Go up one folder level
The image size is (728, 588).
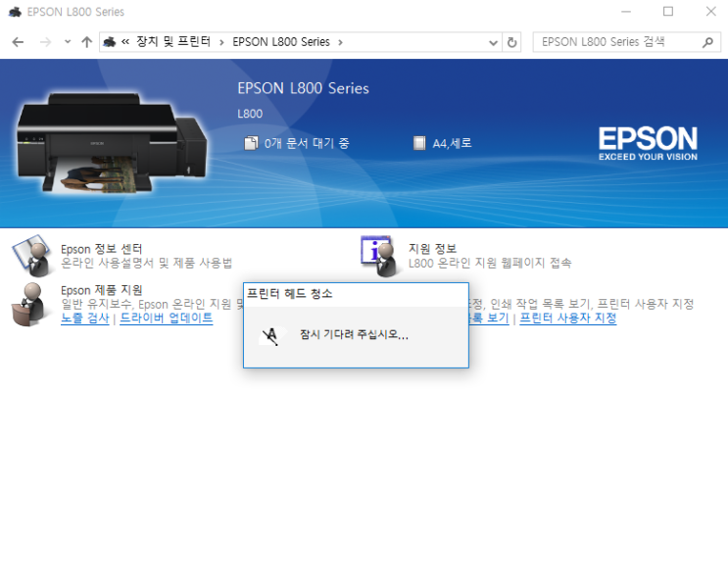[86, 42]
